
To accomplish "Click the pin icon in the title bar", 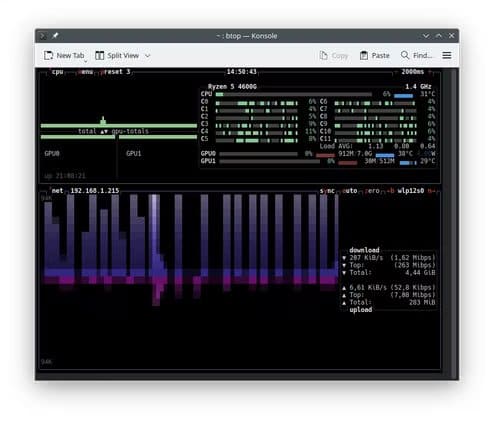I will [55, 35].
